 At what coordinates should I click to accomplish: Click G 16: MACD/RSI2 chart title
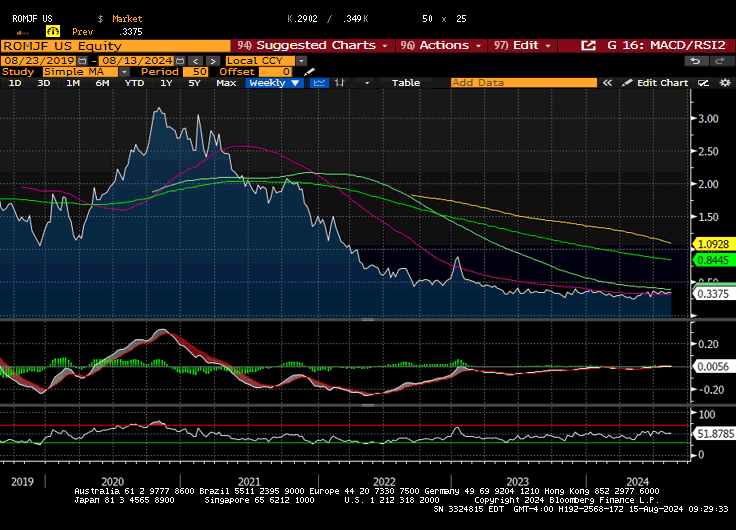tap(667, 46)
